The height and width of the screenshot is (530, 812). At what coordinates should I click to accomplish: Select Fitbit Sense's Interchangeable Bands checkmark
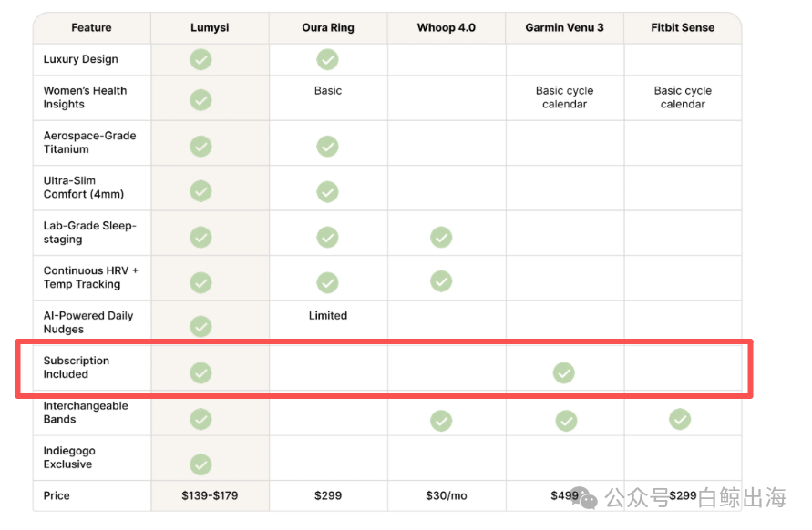(x=680, y=419)
